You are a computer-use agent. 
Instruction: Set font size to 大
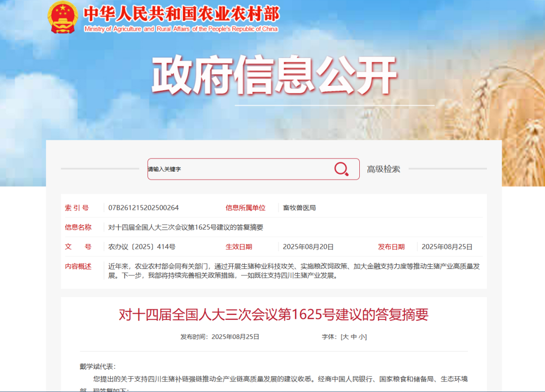coord(346,337)
